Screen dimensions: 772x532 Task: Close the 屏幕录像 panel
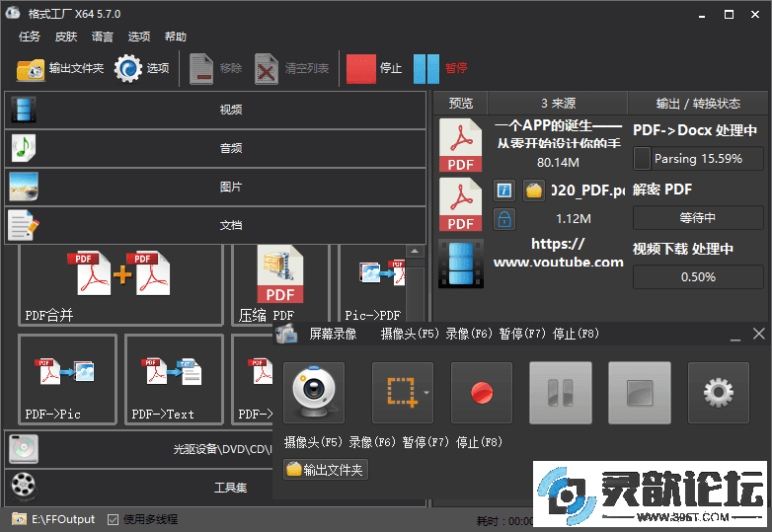point(759,334)
